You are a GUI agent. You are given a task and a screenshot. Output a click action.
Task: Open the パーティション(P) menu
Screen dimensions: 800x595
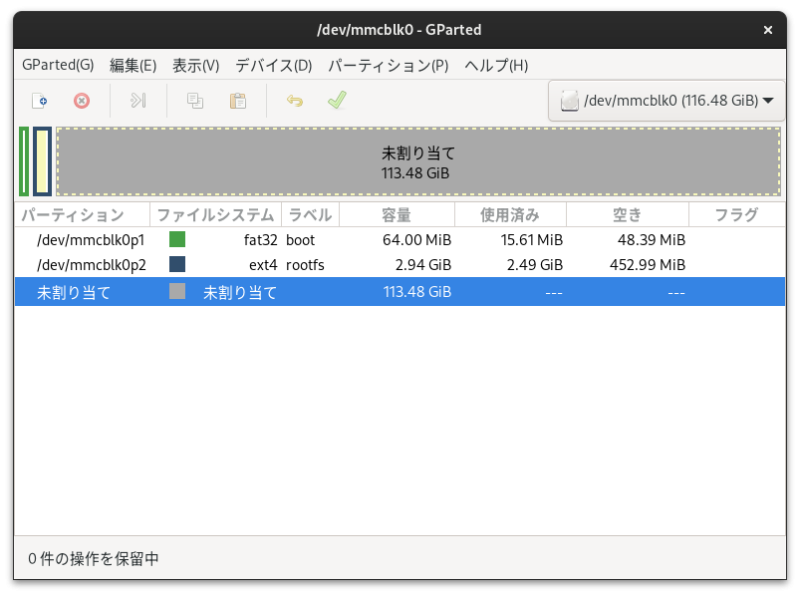(388, 65)
